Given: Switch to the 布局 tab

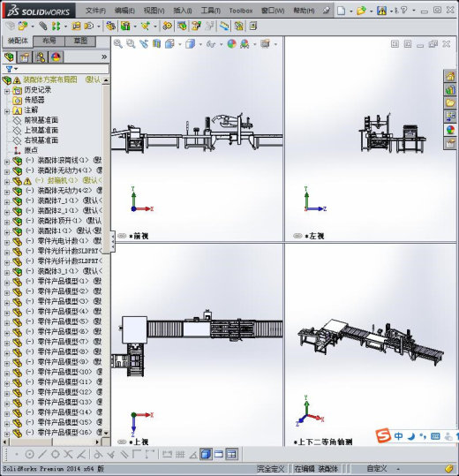Looking at the screenshot, I should tap(49, 41).
